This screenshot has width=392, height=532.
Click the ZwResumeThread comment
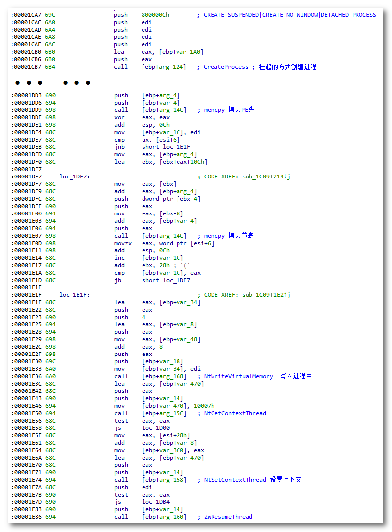pyautogui.click(x=228, y=517)
